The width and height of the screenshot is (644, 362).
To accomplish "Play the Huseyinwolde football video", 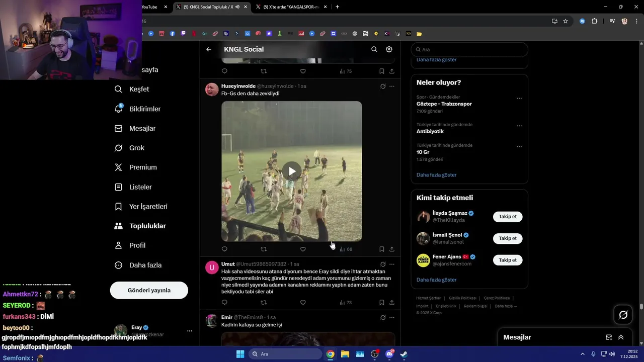I will [x=292, y=171].
